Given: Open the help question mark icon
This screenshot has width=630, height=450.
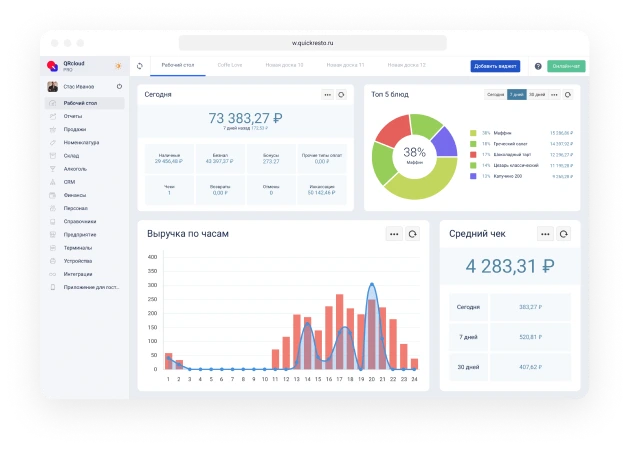Looking at the screenshot, I should (538, 66).
